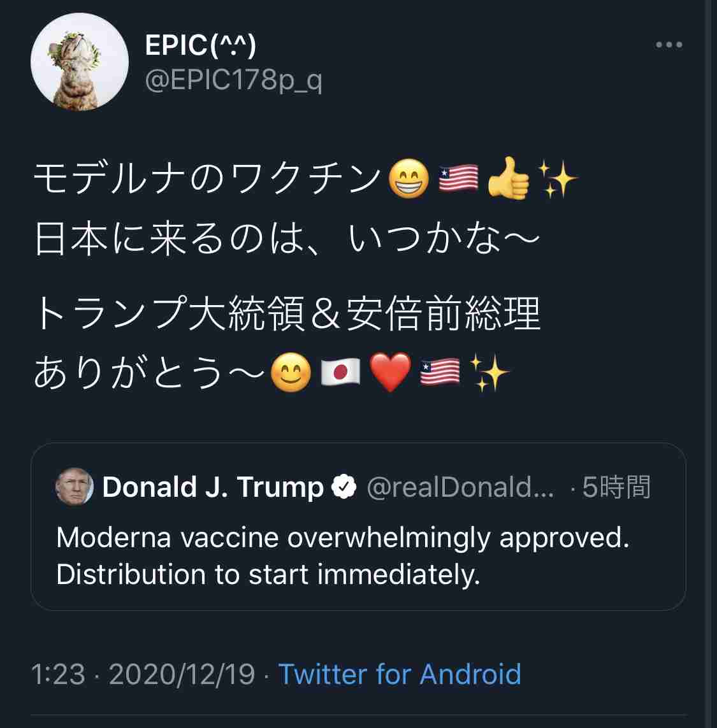Open the quoted Moderna vaccine tweet text

click(343, 556)
